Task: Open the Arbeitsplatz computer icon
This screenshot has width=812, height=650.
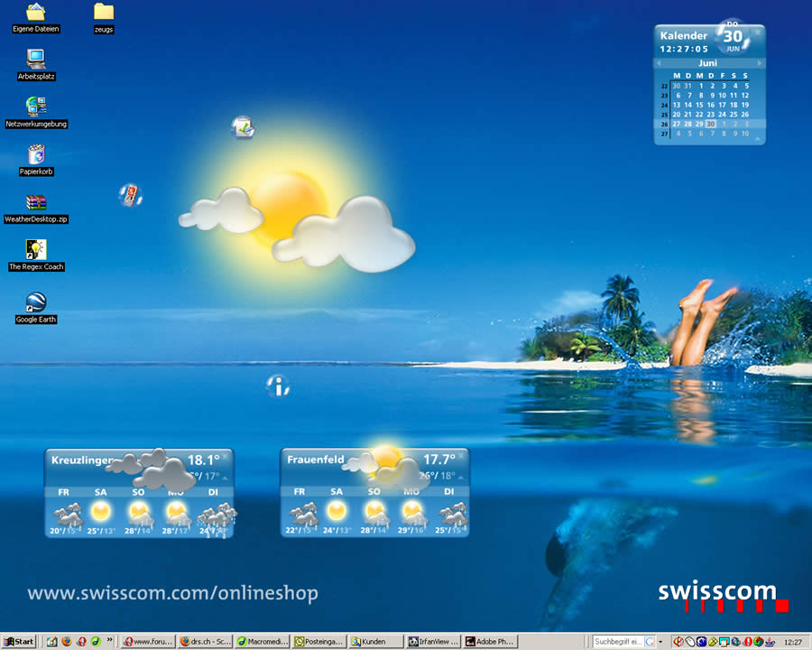Action: [36, 60]
